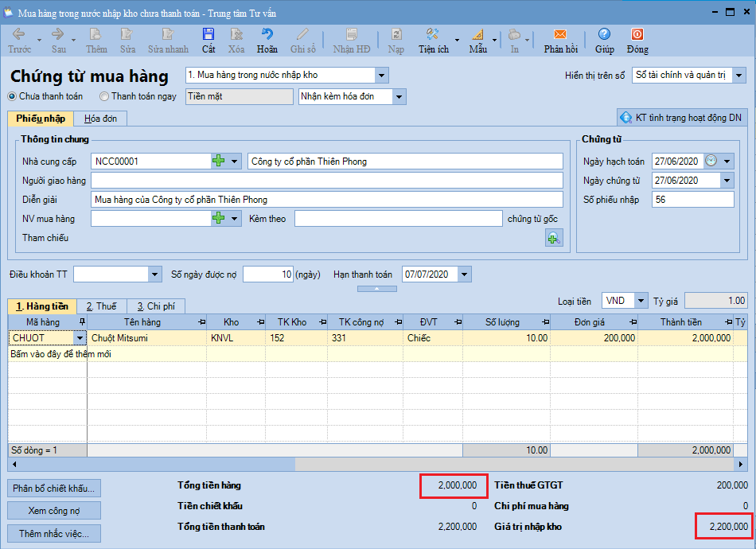This screenshot has height=549, width=756.
Task: Open the Hạn thanh toán date dropdown
Action: click(464, 274)
